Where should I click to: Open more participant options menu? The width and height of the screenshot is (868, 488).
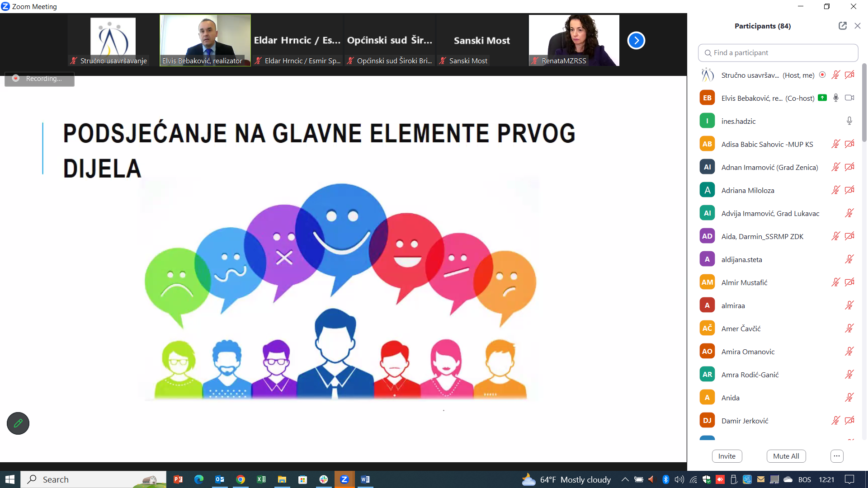(837, 456)
